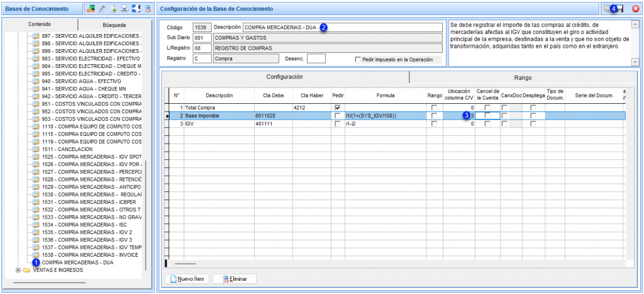
Task: Select the VENTAS E INGRESOS folder
Action: pyautogui.click(x=58, y=270)
